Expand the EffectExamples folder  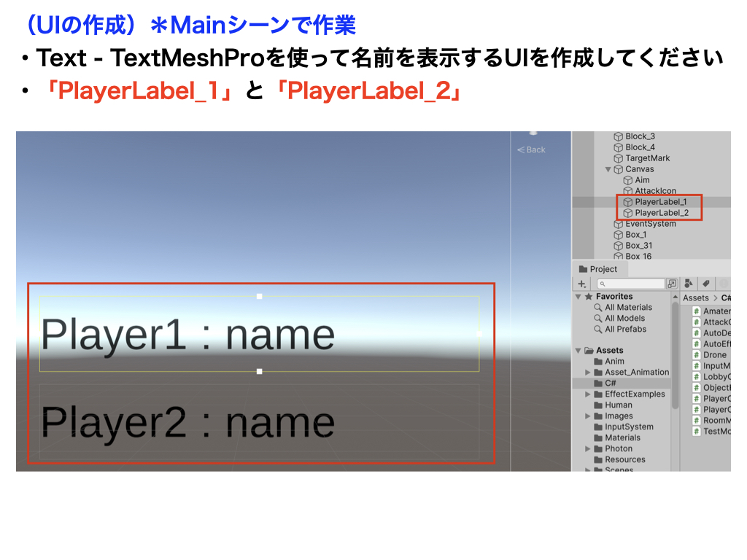pos(588,394)
